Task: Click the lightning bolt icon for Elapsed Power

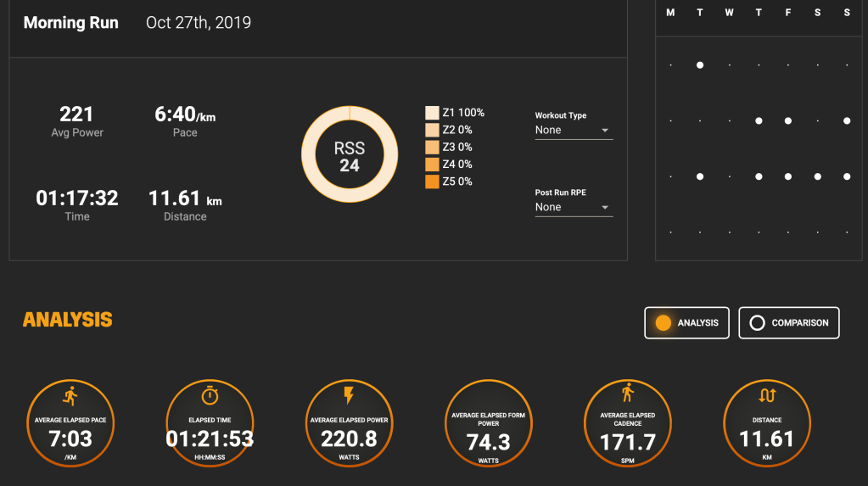Action: (x=349, y=395)
